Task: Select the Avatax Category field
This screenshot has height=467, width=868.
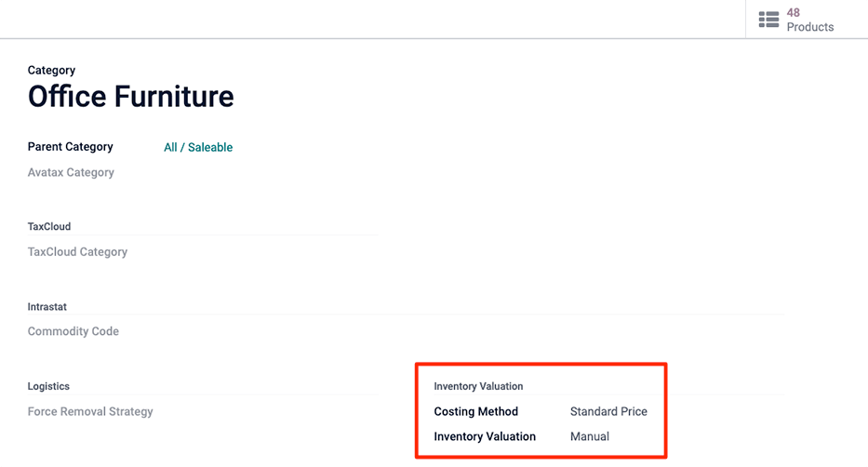Action: point(71,172)
